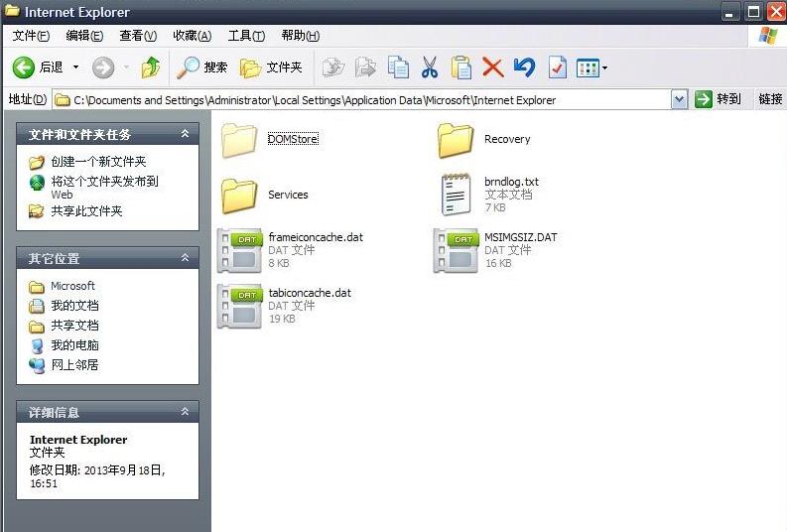Go up one folder level
Image resolution: width=787 pixels, height=532 pixels.
tap(151, 67)
